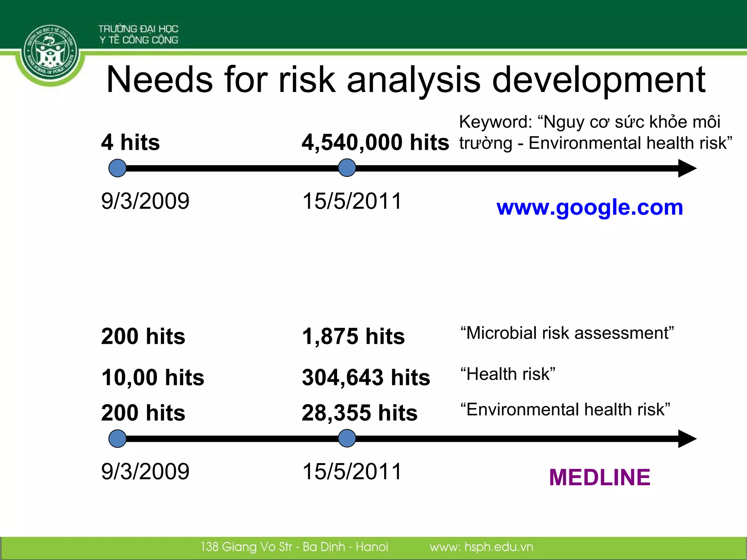
Task: Click the 200 hits value beside 28,355 hits
Action: [x=143, y=413]
